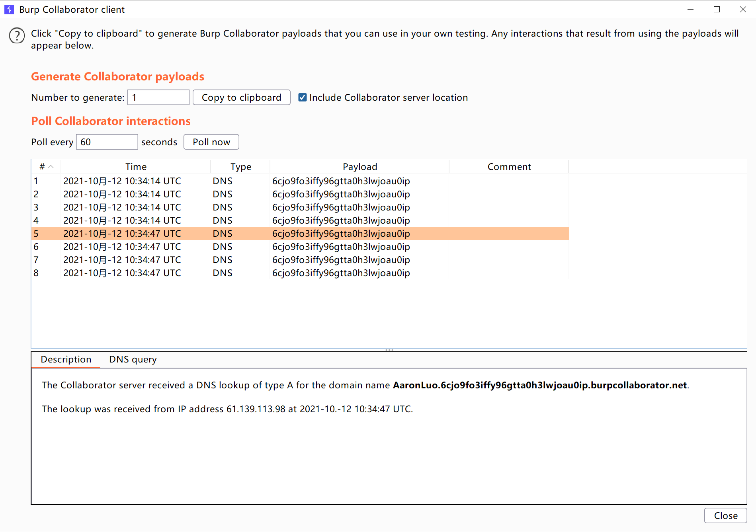Viewport: 756px width, 532px height.
Task: Minimize the Burp Collaborator client window
Action: [691, 10]
